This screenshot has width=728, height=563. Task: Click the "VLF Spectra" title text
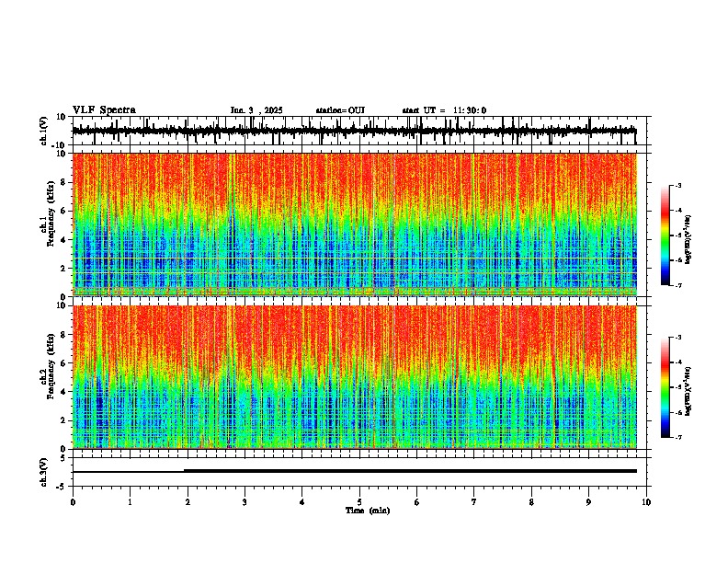(x=104, y=110)
